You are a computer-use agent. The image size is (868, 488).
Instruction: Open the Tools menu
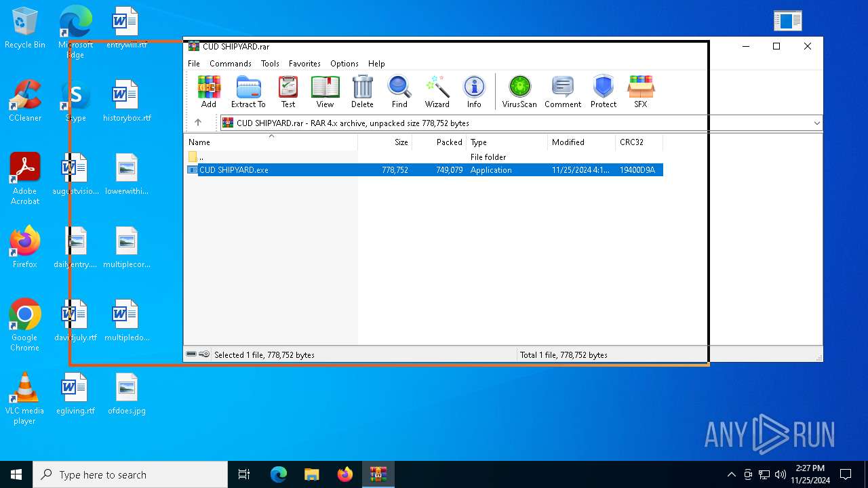click(x=270, y=63)
